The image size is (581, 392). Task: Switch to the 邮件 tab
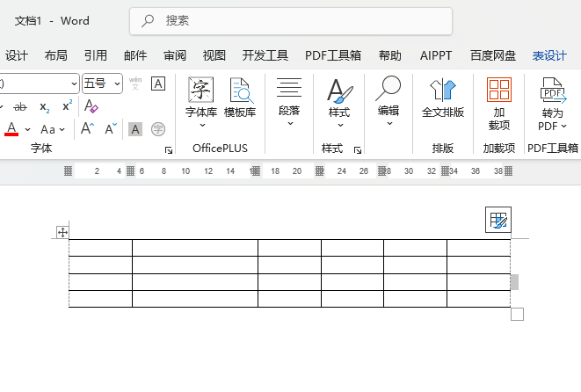(135, 55)
